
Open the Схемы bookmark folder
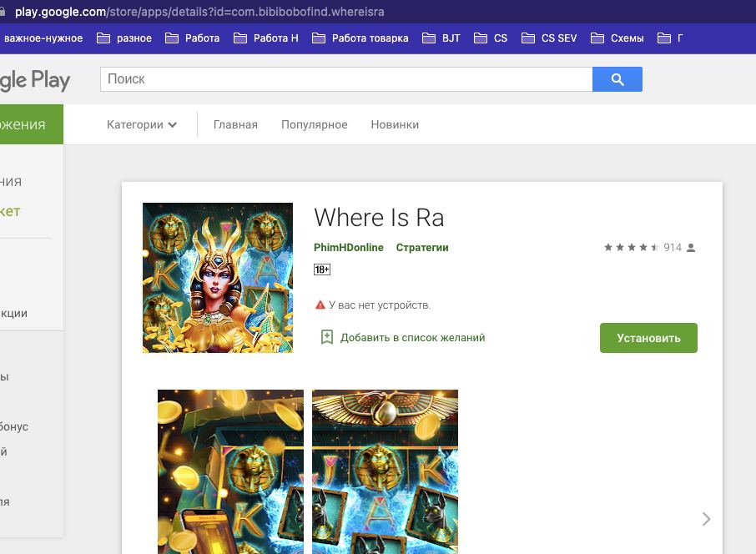coord(617,38)
